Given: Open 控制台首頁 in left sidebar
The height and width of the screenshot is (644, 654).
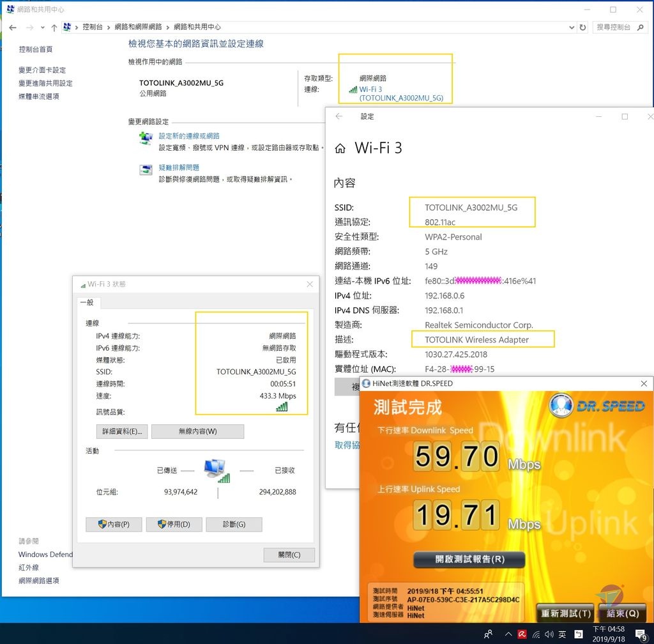Looking at the screenshot, I should pyautogui.click(x=36, y=49).
